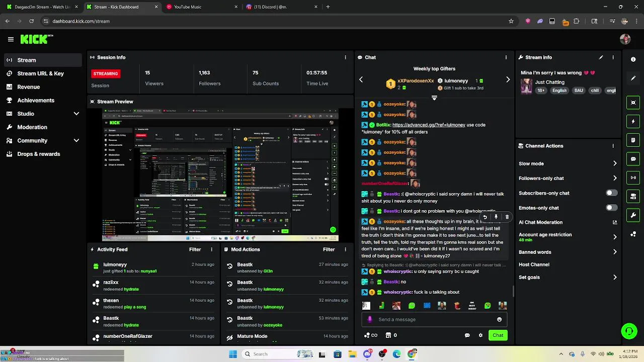
Task: Open AI Chat Moderation external link icon
Action: 614,222
